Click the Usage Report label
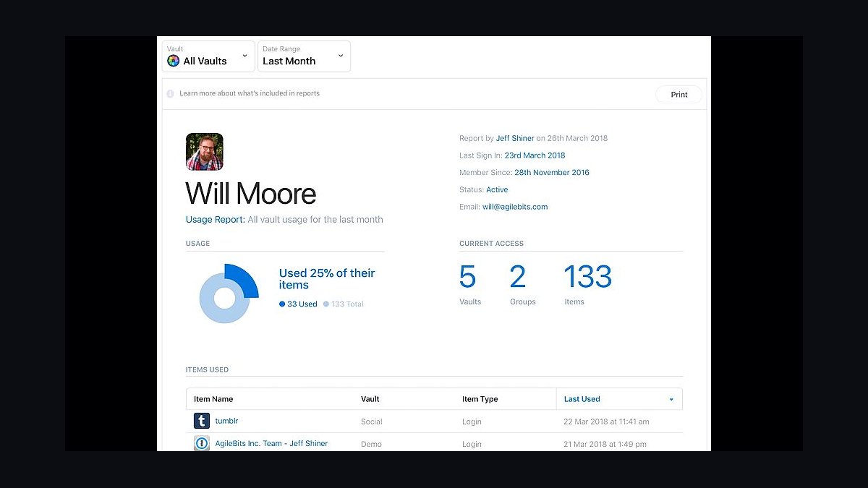 216,220
